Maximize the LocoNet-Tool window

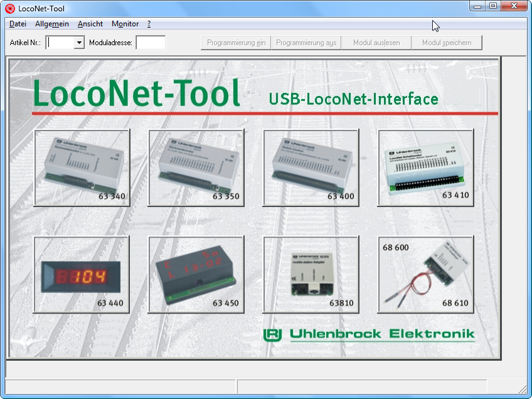(x=493, y=6)
